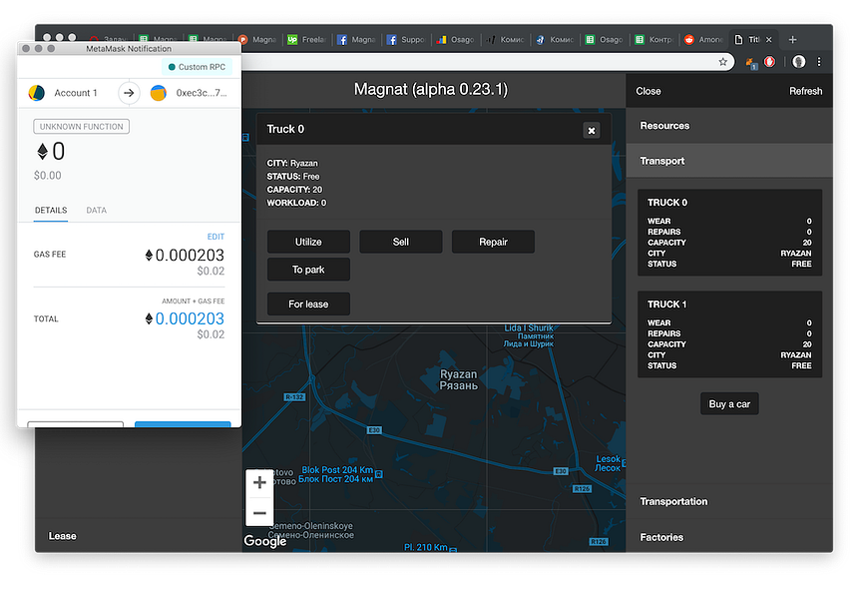Select the TRUCK 1 card

(729, 334)
